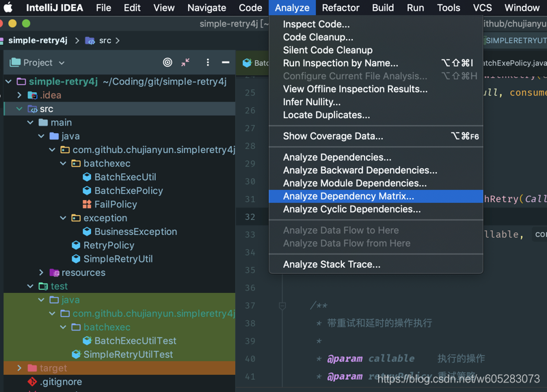The width and height of the screenshot is (547, 392).
Task: Collapse the src folder chevron in tree
Action: (x=20, y=109)
